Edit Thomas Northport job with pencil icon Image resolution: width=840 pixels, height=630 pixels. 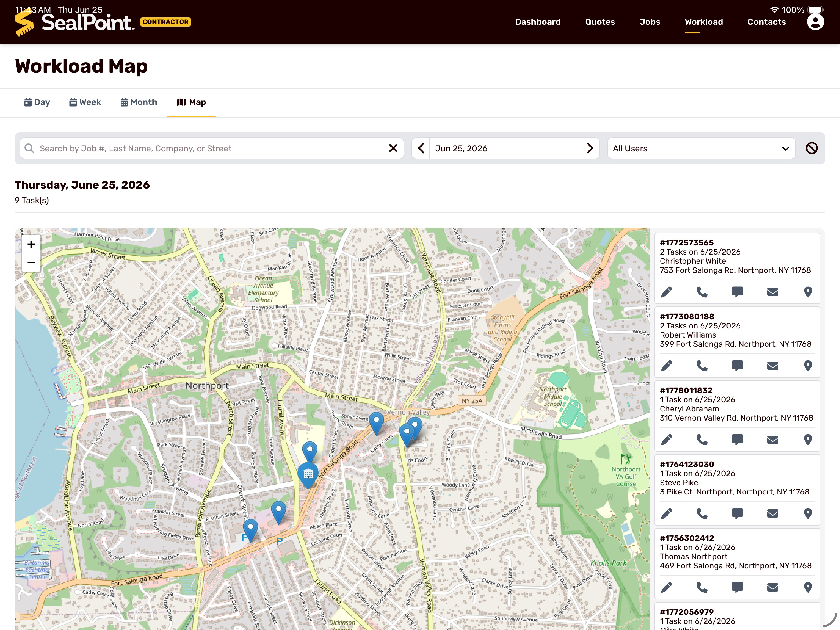[666, 587]
